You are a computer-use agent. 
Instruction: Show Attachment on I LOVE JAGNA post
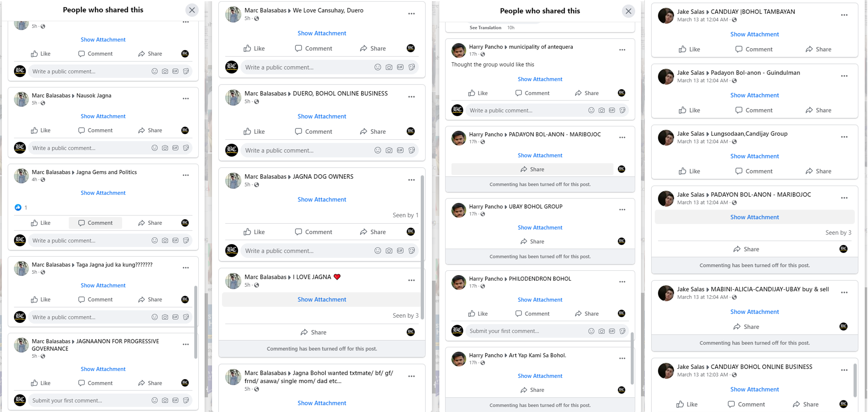(x=322, y=300)
